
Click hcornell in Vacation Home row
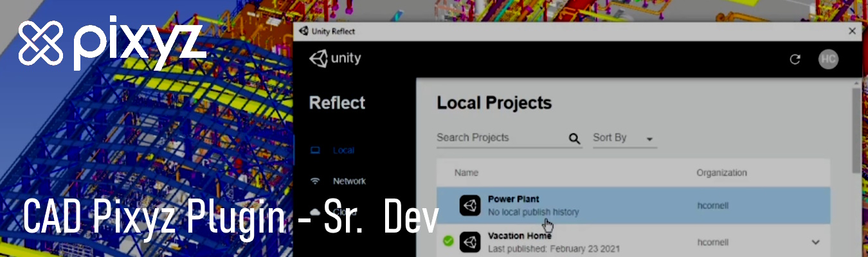tap(713, 242)
